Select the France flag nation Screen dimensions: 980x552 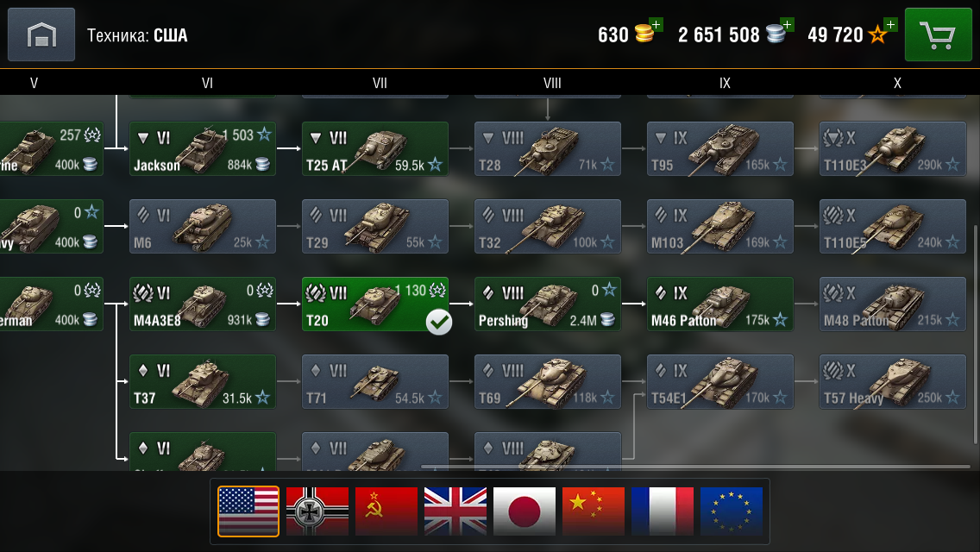click(663, 511)
